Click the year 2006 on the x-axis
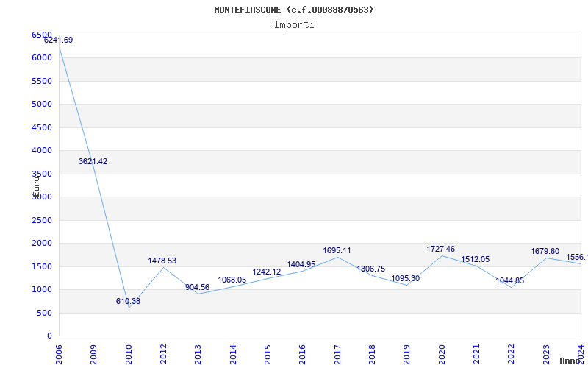 pos(59,355)
